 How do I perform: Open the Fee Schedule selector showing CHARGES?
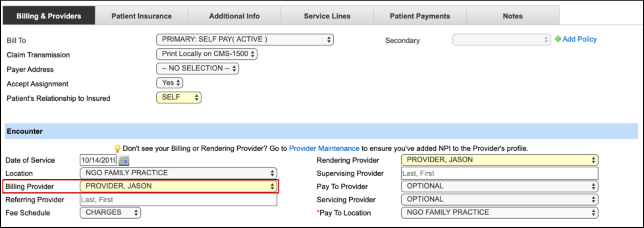tap(110, 213)
